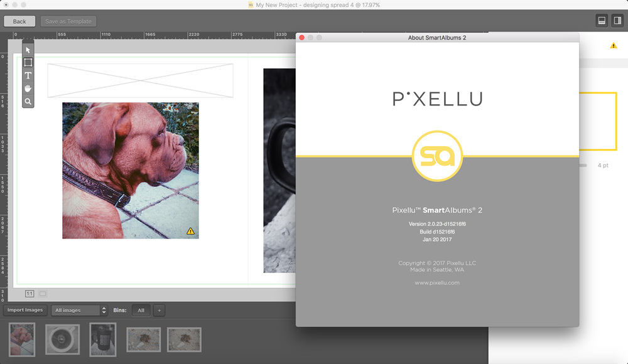Select the coffee cup top-view thumbnail

62,340
